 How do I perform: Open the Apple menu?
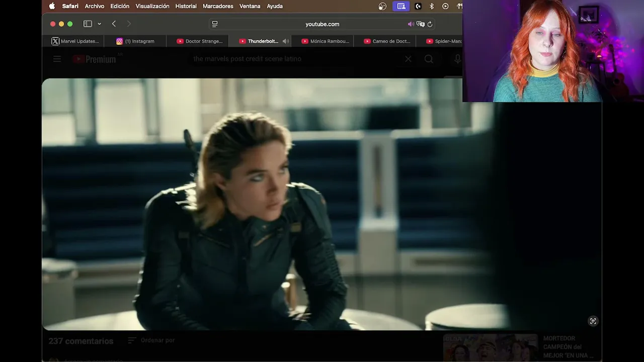(x=52, y=6)
